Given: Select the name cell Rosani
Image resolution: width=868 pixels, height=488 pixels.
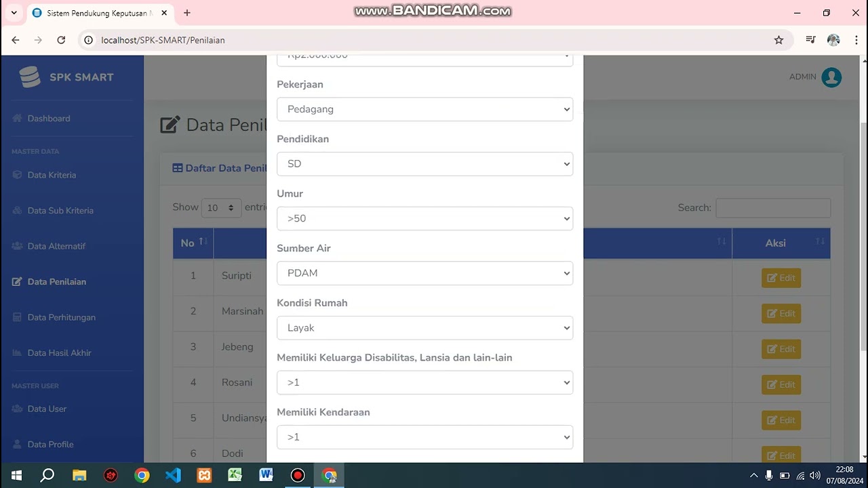Looking at the screenshot, I should [237, 382].
